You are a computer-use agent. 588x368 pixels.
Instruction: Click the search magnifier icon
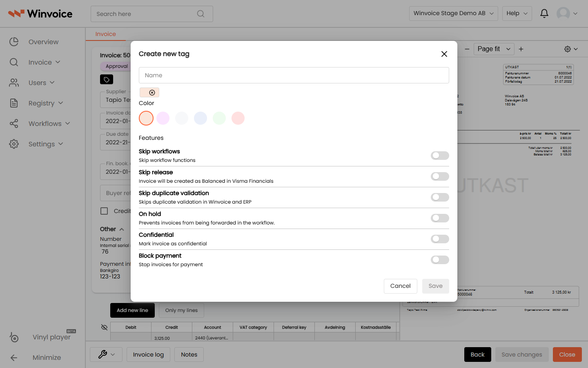click(x=200, y=14)
